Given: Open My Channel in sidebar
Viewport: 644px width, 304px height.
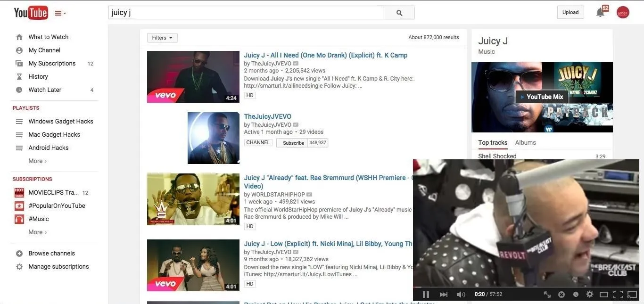Looking at the screenshot, I should 44,50.
